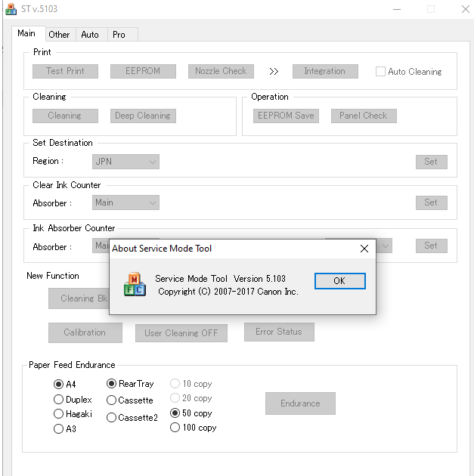The height and width of the screenshot is (476, 474).
Task: Open the Auto tab
Action: tap(90, 35)
